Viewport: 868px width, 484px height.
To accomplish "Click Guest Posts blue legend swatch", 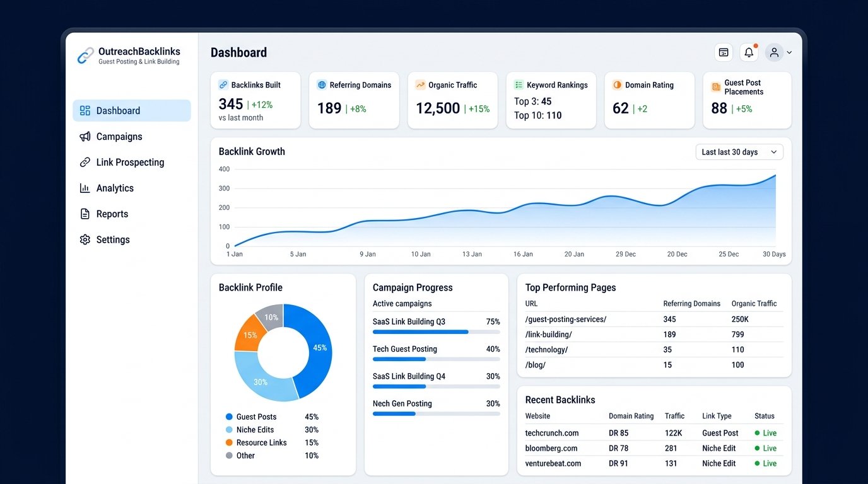I will click(229, 417).
